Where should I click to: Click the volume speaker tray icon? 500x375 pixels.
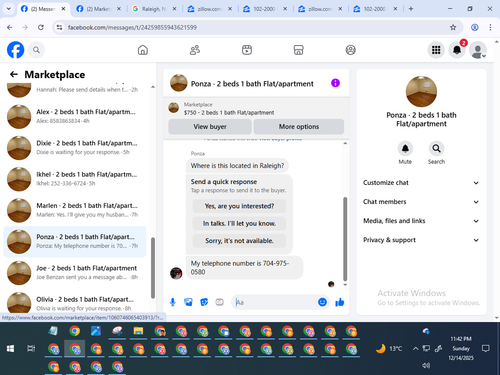(426, 365)
